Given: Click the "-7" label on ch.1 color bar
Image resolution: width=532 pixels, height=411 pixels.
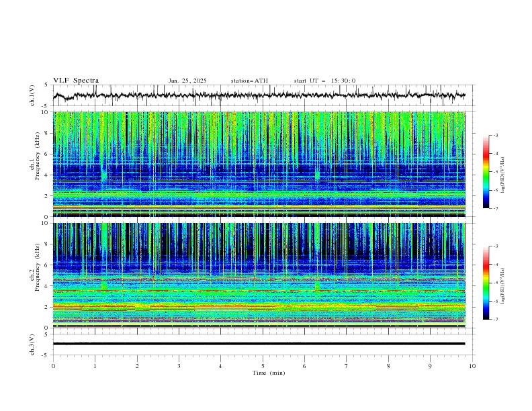Looking at the screenshot, I should point(496,208).
